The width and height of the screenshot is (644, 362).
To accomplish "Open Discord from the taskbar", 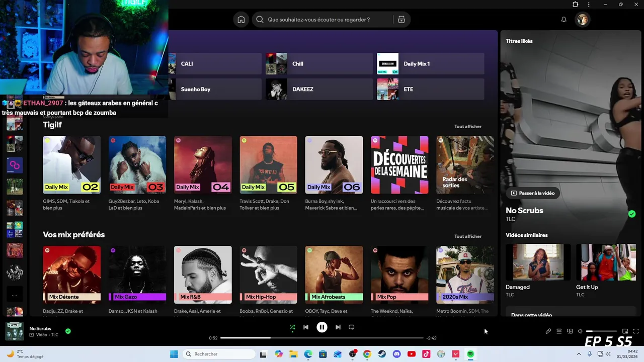I will click(x=396, y=354).
